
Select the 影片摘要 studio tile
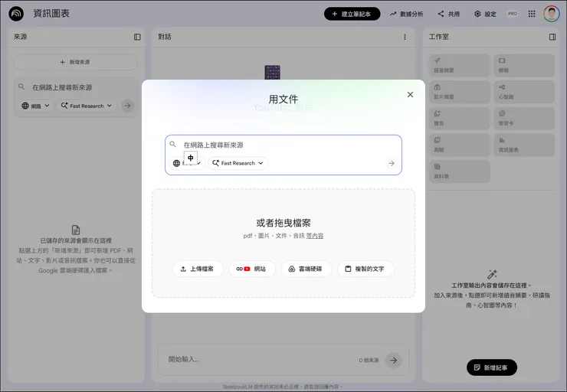[459, 92]
